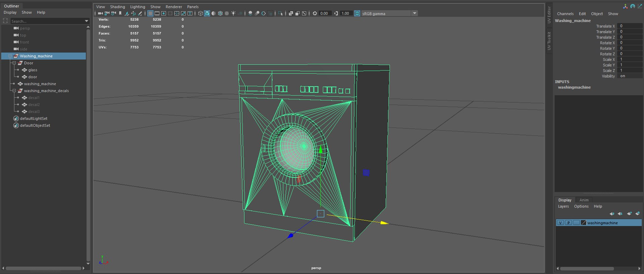Toggle Wireframe on Shaded icon
Viewport: 644px width, 274px height.
coord(220,13)
